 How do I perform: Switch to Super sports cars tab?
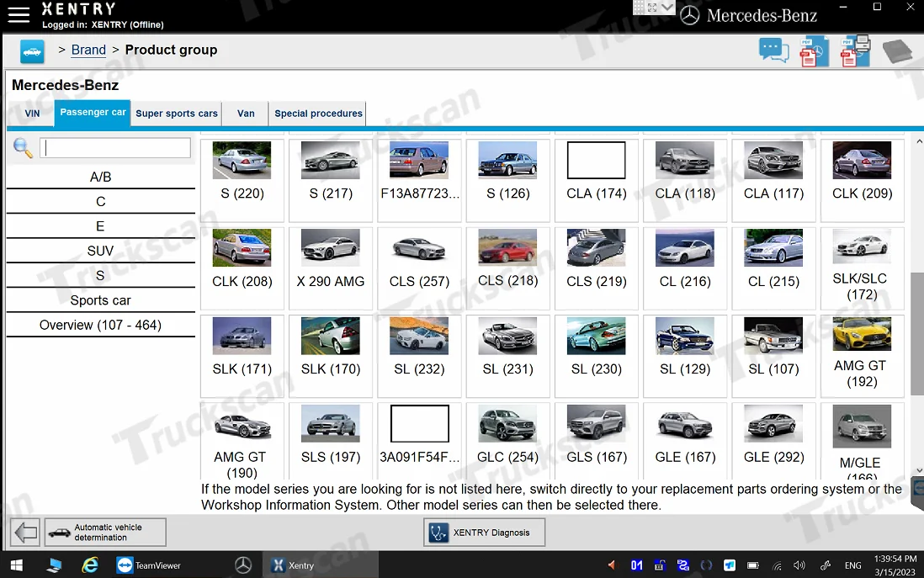click(x=177, y=114)
